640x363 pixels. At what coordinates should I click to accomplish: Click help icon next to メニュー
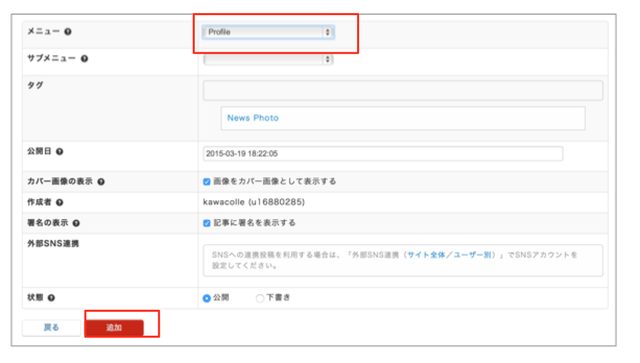[68, 31]
